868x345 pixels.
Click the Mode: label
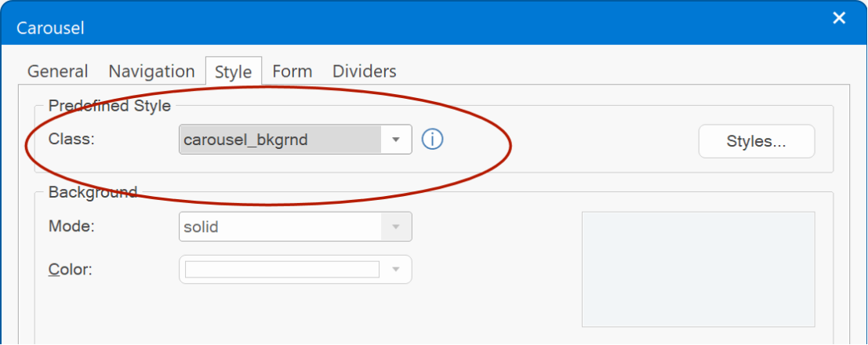click(72, 227)
